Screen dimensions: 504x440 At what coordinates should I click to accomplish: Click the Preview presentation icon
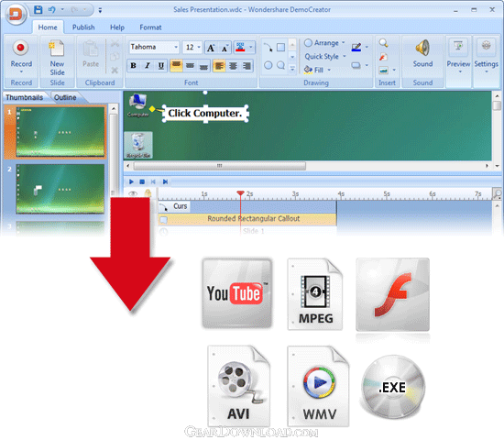[x=458, y=46]
